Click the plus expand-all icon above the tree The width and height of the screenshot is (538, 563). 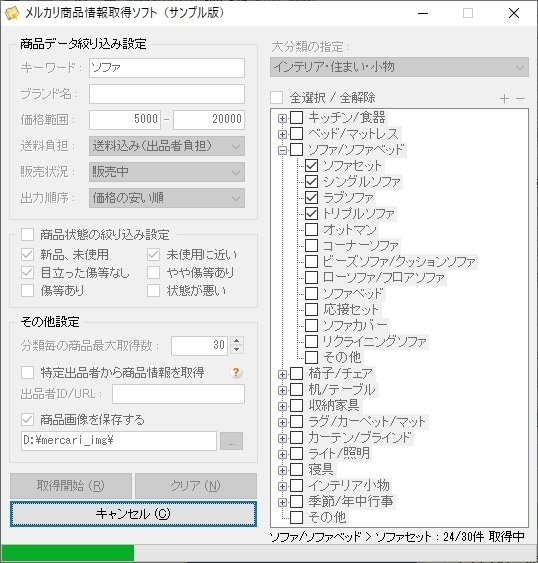coord(504,98)
